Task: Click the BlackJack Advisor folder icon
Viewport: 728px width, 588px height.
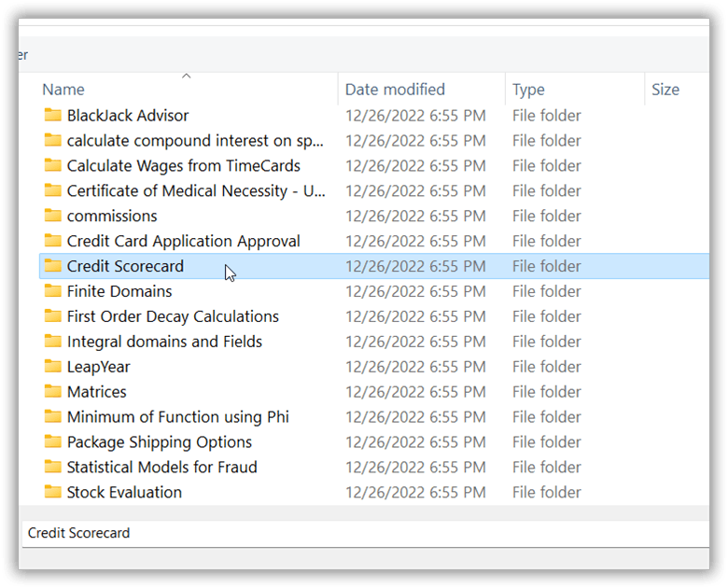Action: coord(52,116)
